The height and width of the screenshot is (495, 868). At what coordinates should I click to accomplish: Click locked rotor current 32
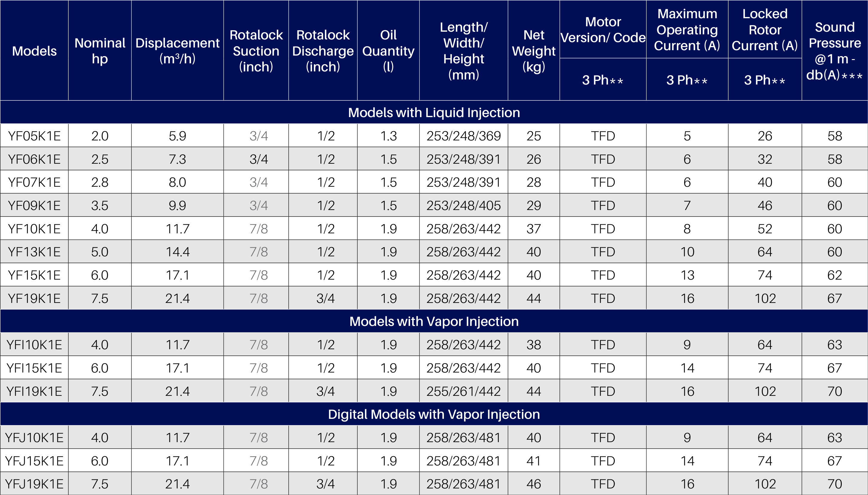(765, 159)
